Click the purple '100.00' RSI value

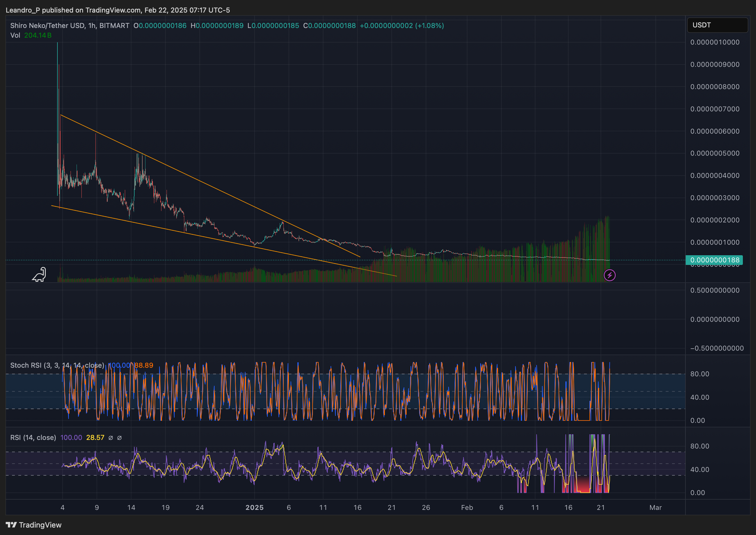click(x=71, y=437)
